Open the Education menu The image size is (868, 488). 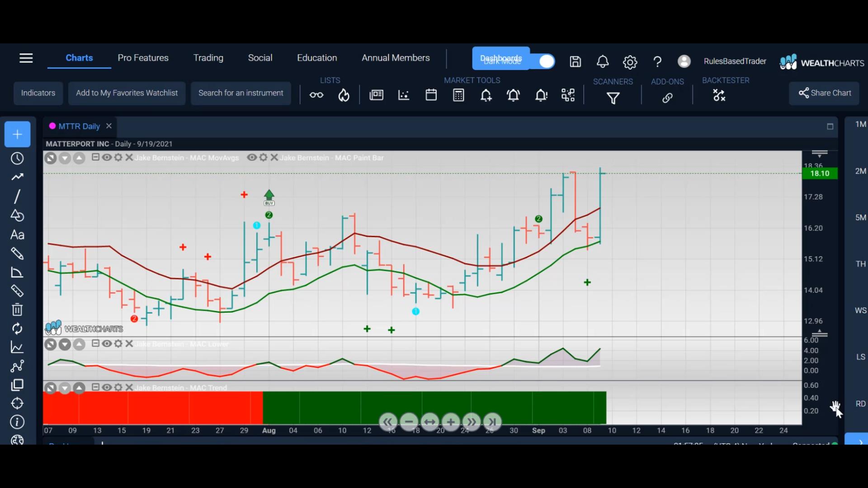coord(317,58)
